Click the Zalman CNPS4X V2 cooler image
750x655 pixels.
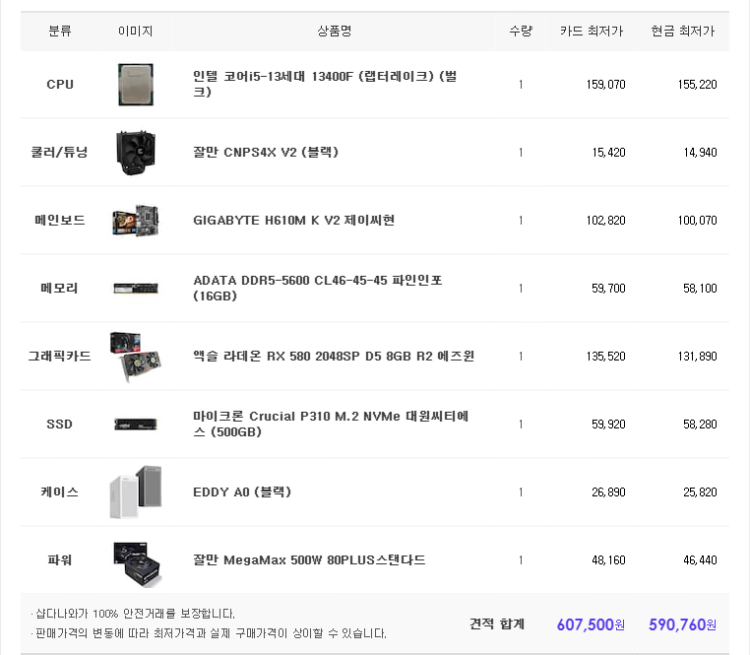coord(136,153)
